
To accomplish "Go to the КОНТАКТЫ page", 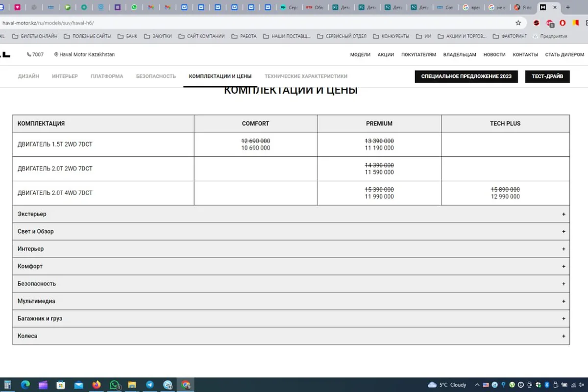I will (x=525, y=54).
